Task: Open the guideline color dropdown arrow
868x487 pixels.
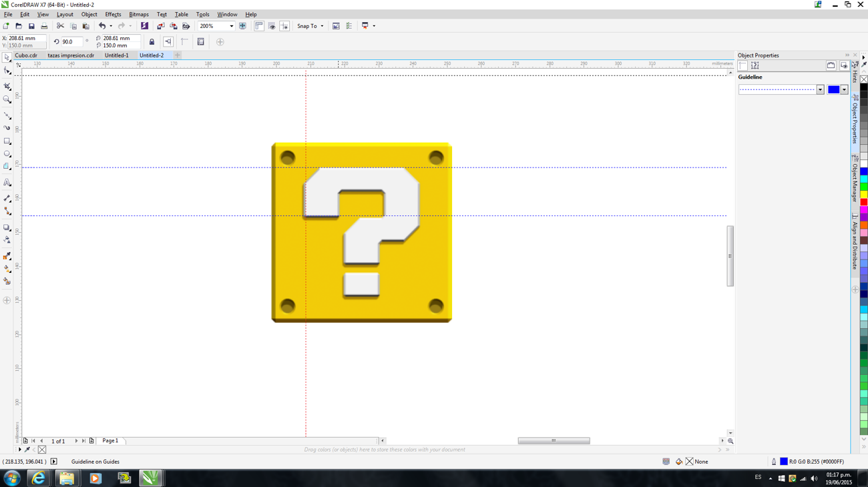Action: (845, 89)
